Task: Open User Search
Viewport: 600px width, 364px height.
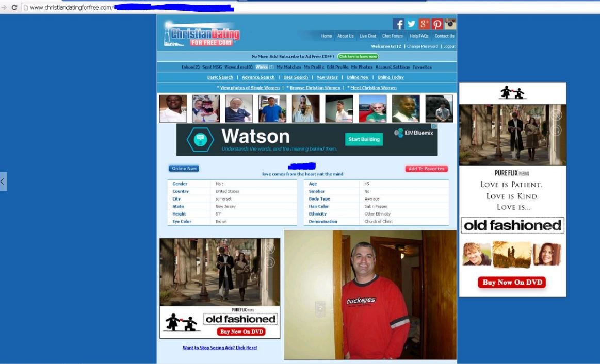Action: 296,77
